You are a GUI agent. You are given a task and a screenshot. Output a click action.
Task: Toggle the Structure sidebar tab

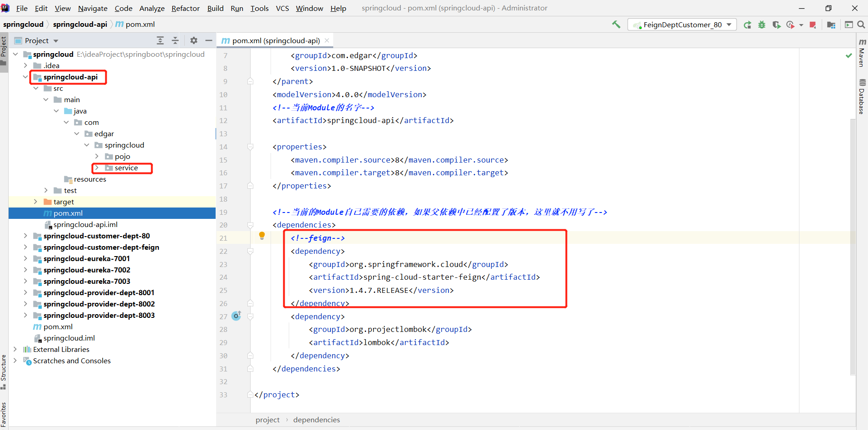tap(4, 371)
